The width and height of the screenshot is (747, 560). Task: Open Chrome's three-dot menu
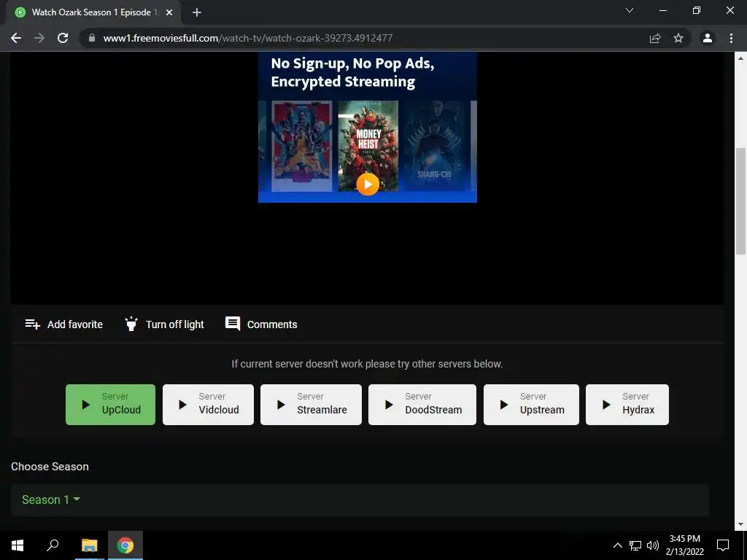[731, 38]
